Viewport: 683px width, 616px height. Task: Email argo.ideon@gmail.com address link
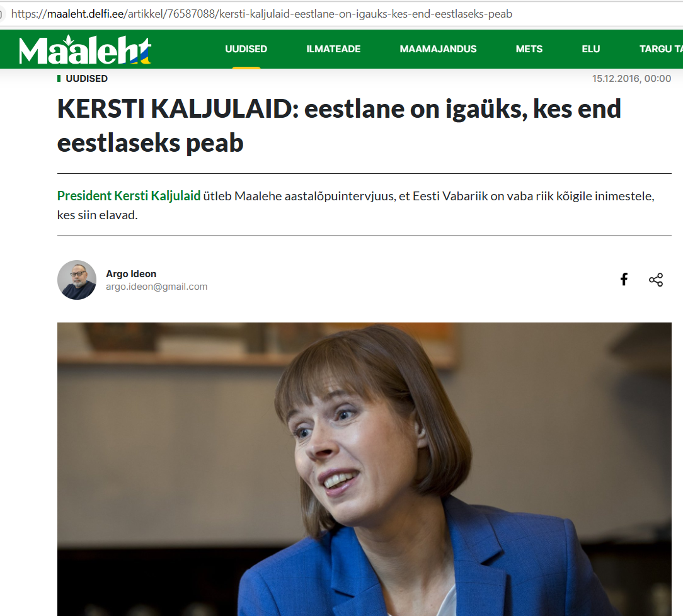(x=157, y=287)
